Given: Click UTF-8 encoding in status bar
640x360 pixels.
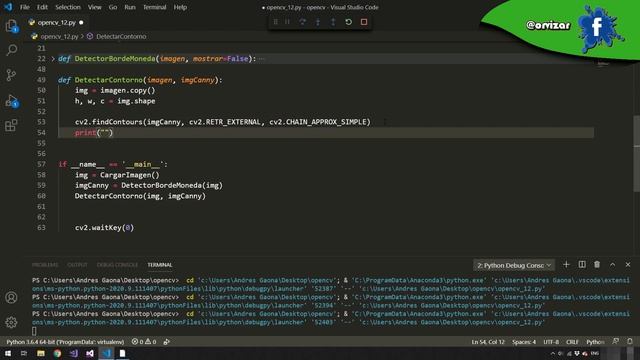Looking at the screenshot, I should click(x=551, y=342).
